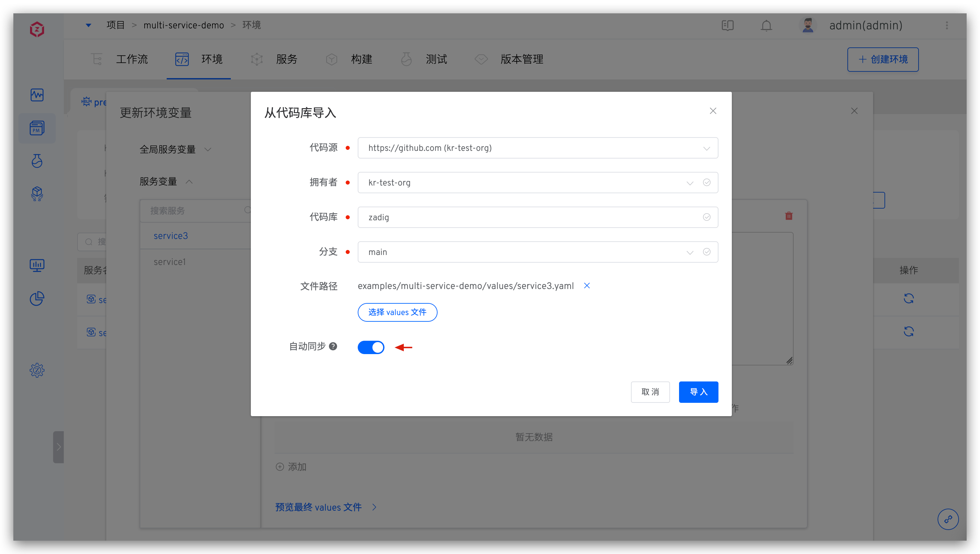Open the test lab flask icon in sidebar
Screen dimensions: 980x554
click(x=37, y=161)
